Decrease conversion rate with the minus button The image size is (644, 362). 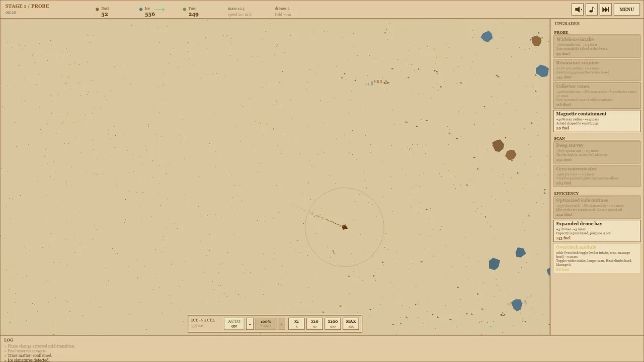250,323
